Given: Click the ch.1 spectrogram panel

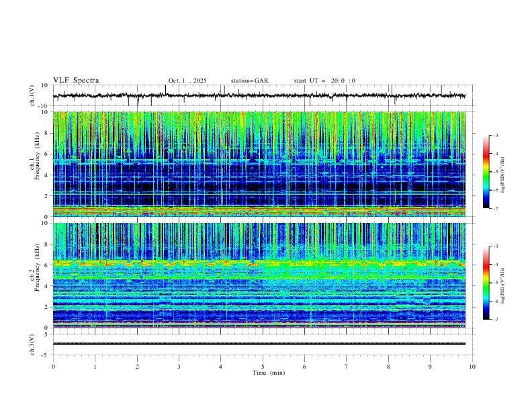Looking at the screenshot, I should coord(259,164).
